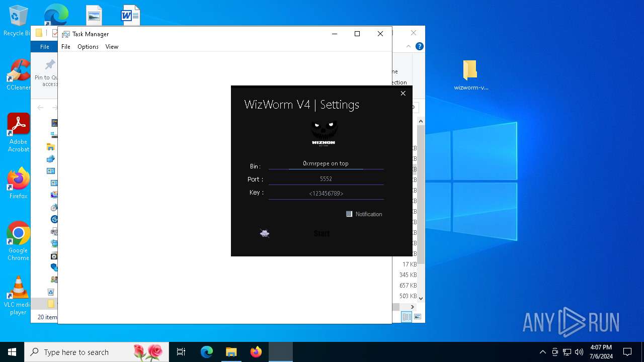This screenshot has width=644, height=362.
Task: Select the VLC media player desktop shortcut
Action: 18,296
